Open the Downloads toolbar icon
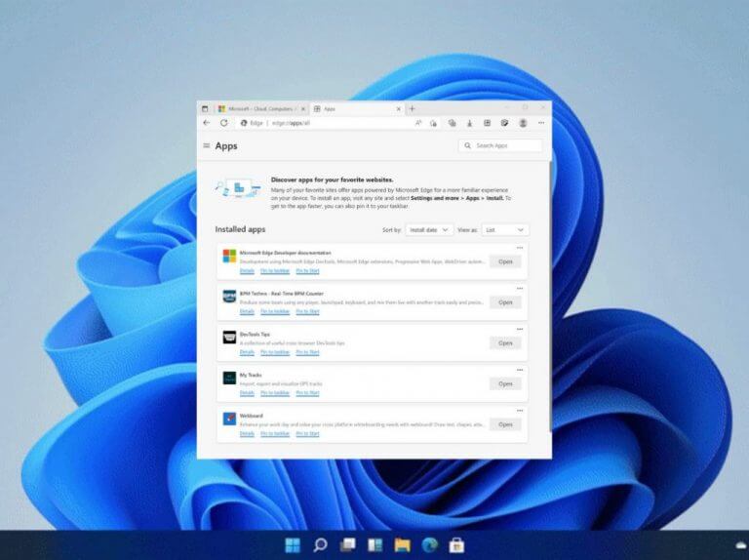This screenshot has height=560, width=749. click(x=469, y=123)
